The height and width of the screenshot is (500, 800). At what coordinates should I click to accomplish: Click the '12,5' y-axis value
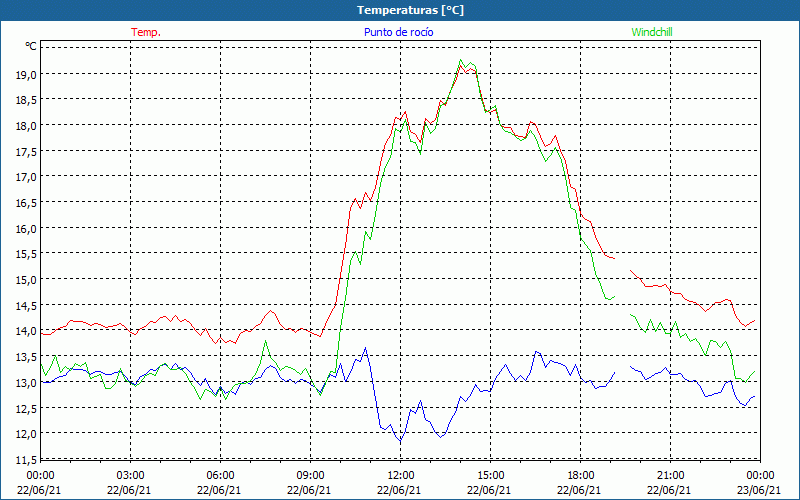coord(28,409)
